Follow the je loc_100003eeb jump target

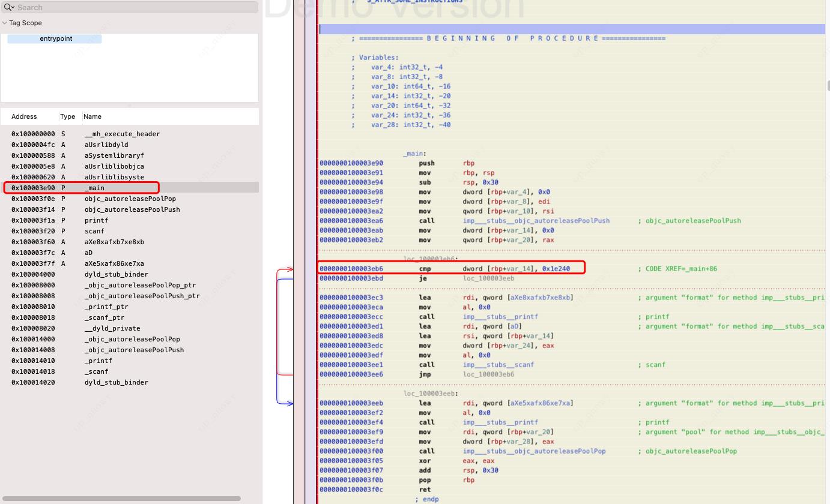[489, 278]
